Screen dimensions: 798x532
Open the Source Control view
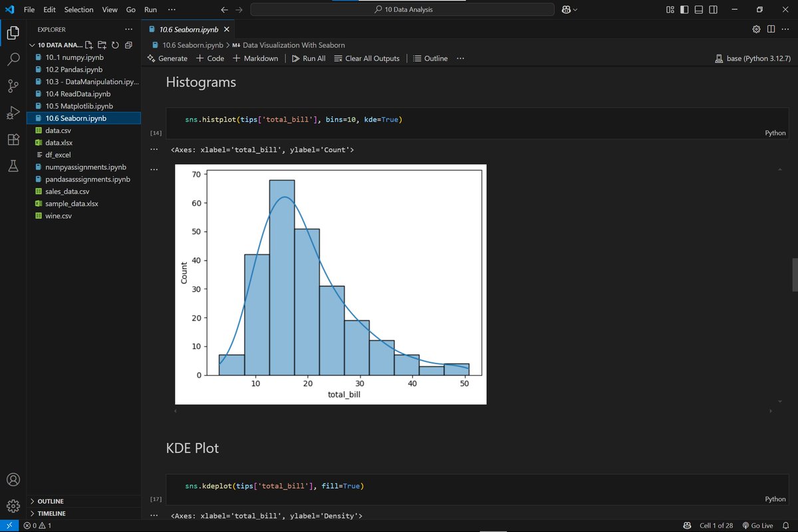[13, 86]
